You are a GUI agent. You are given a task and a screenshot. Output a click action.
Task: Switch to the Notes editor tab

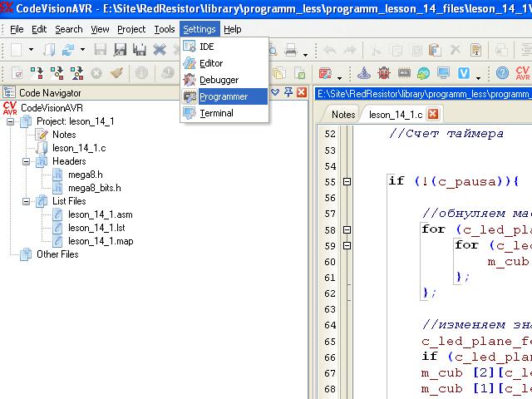pyautogui.click(x=343, y=115)
